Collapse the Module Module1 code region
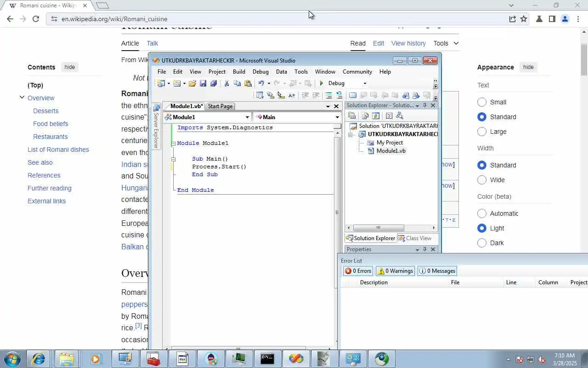588x368 pixels. (173, 144)
